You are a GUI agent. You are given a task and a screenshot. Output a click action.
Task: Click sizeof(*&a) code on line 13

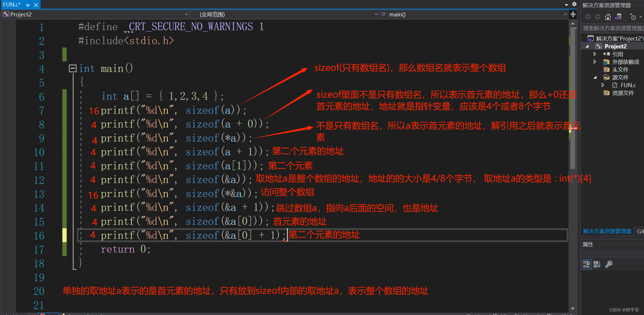219,194
